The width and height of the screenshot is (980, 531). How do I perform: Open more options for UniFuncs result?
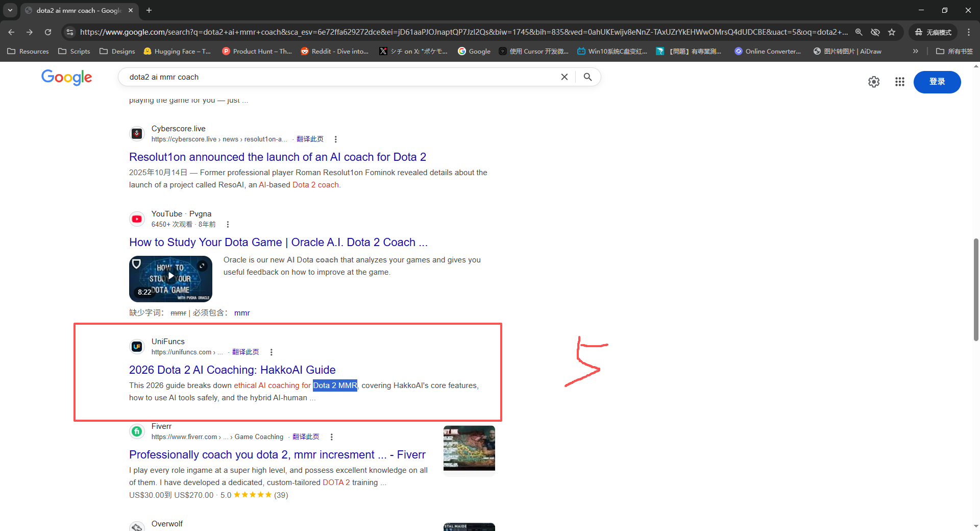click(x=271, y=352)
